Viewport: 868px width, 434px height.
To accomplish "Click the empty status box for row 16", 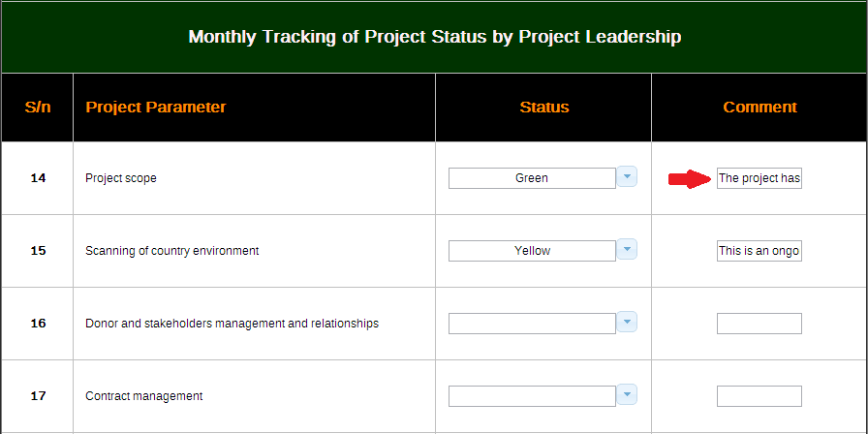I will 532,324.
